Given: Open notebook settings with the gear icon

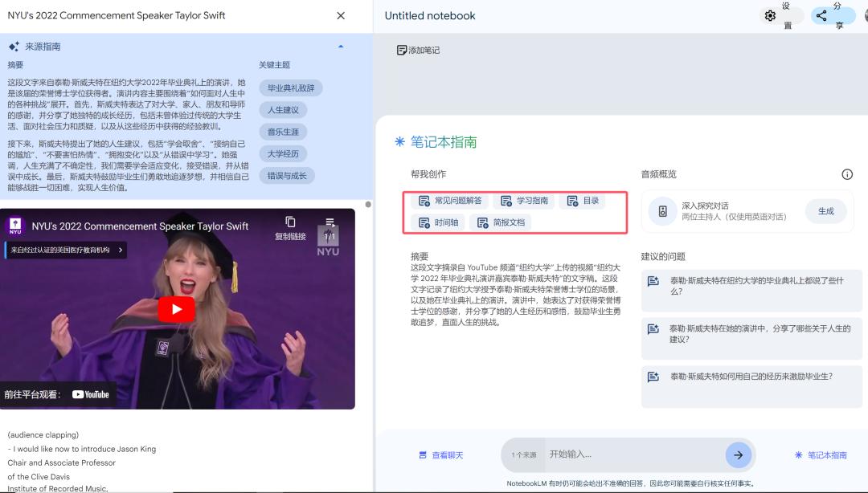Looking at the screenshot, I should [x=770, y=15].
